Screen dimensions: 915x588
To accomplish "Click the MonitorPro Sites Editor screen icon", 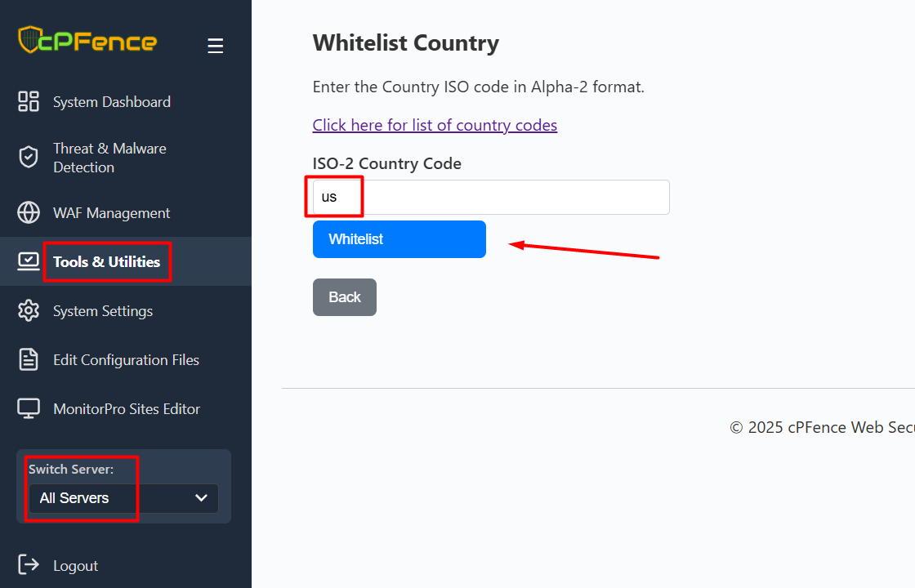I will tap(29, 409).
